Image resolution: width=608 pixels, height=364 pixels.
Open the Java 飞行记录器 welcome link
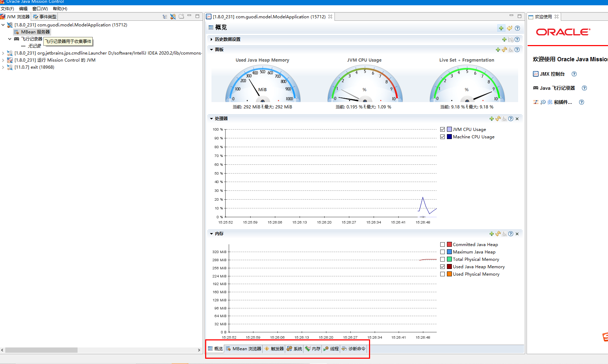557,88
